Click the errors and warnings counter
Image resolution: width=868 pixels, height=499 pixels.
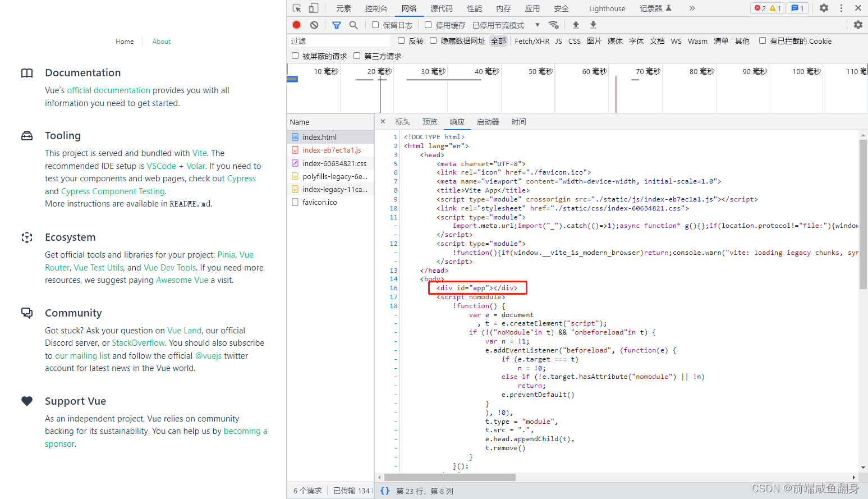coord(768,8)
